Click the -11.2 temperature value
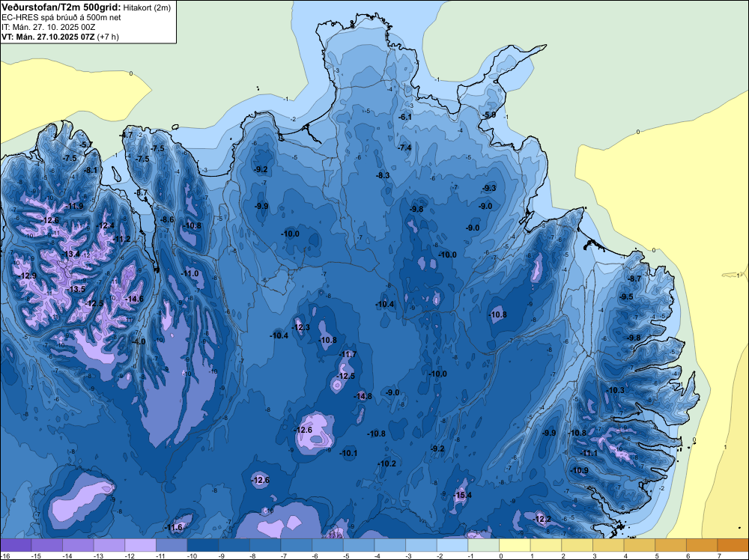Image resolution: width=749 pixels, height=560 pixels. (122, 239)
